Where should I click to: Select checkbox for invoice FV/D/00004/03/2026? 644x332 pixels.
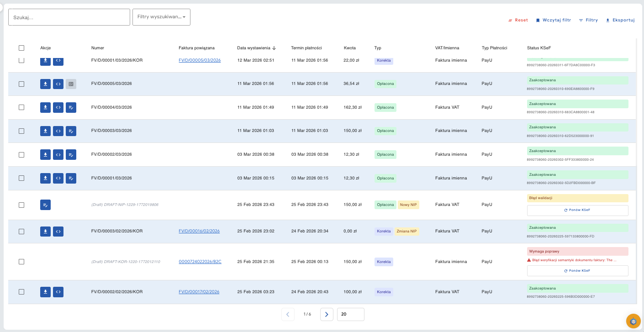pyautogui.click(x=21, y=107)
